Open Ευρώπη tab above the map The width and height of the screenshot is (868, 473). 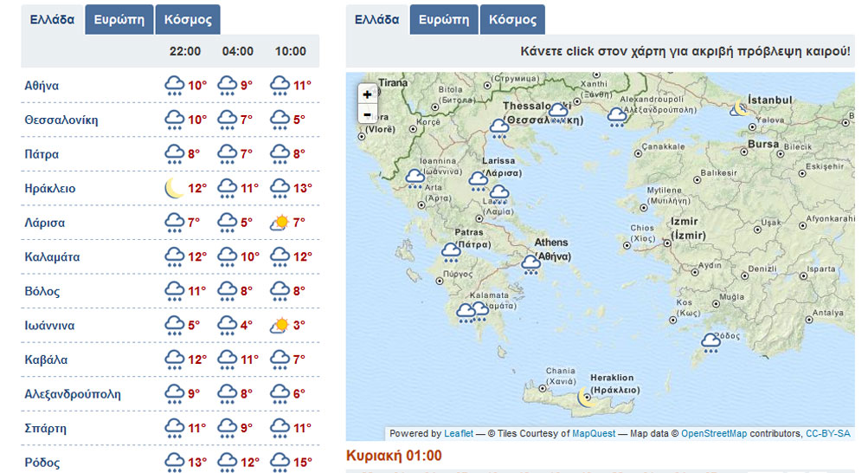tap(444, 19)
